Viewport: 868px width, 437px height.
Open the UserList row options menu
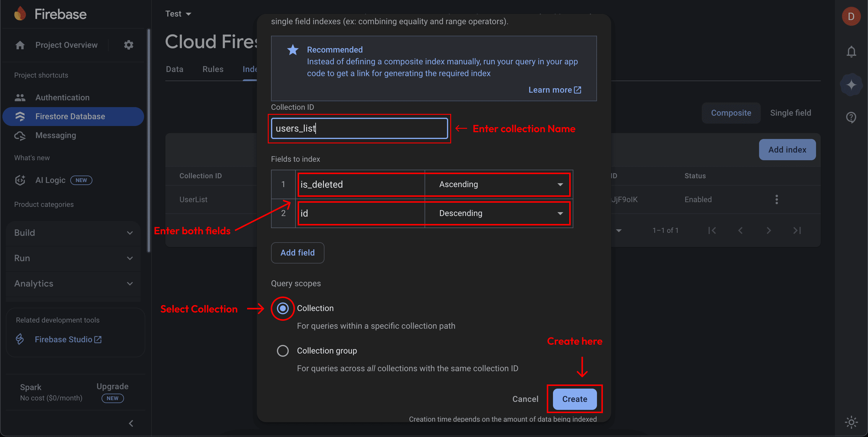coord(776,199)
